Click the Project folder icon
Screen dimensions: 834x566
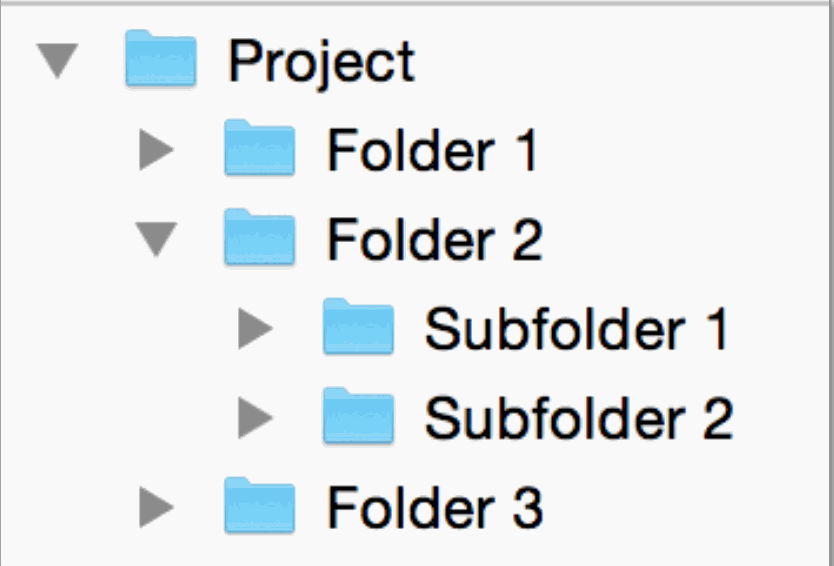160,60
